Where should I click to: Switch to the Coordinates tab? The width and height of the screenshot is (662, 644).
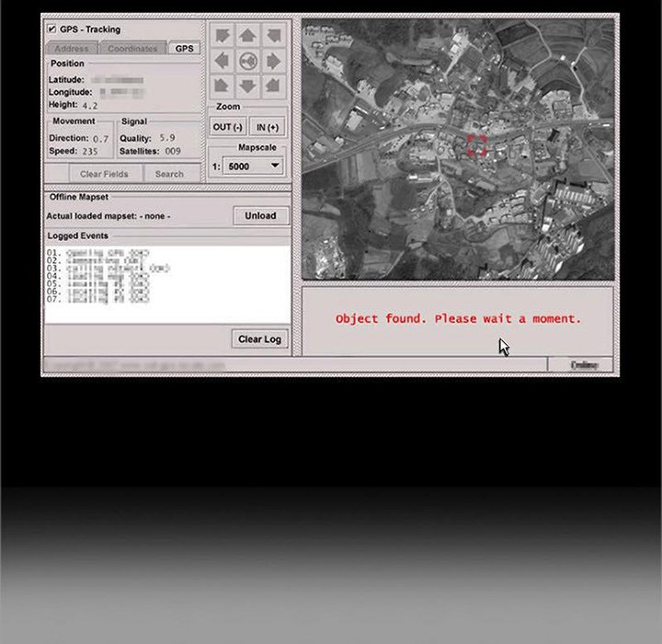(x=132, y=48)
